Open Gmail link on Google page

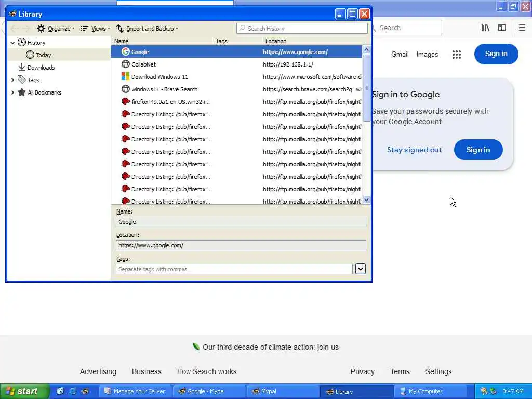point(400,54)
